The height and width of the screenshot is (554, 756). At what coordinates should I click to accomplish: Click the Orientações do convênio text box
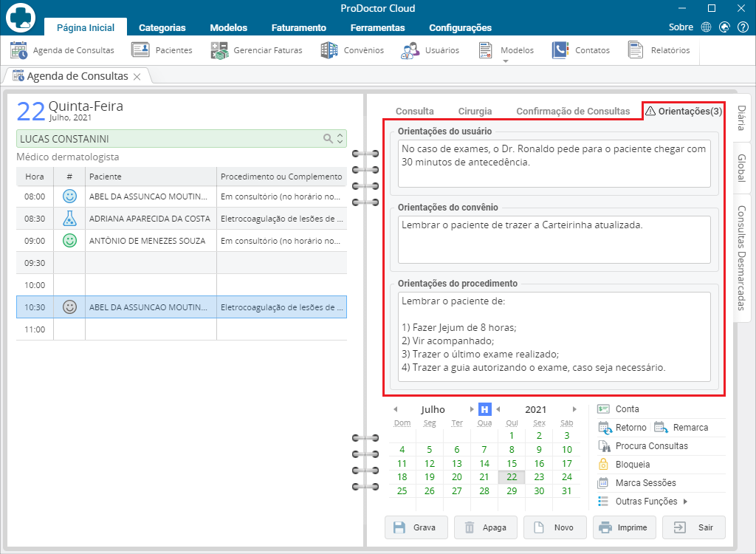click(554, 239)
